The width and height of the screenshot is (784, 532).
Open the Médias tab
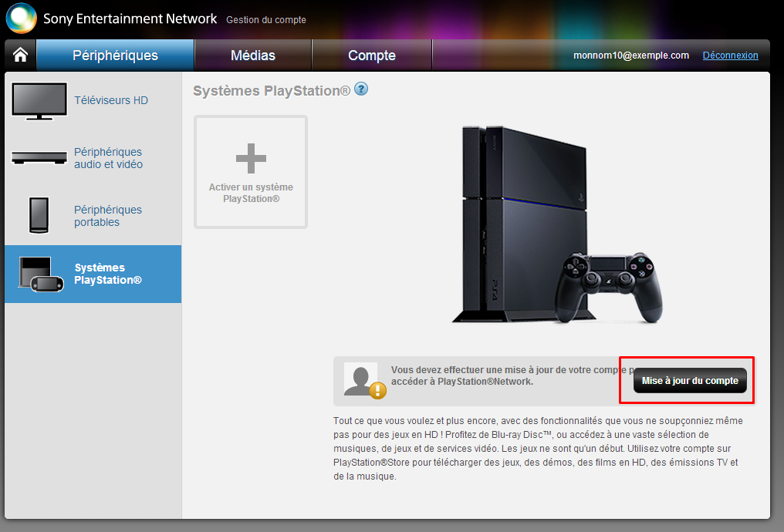253,56
